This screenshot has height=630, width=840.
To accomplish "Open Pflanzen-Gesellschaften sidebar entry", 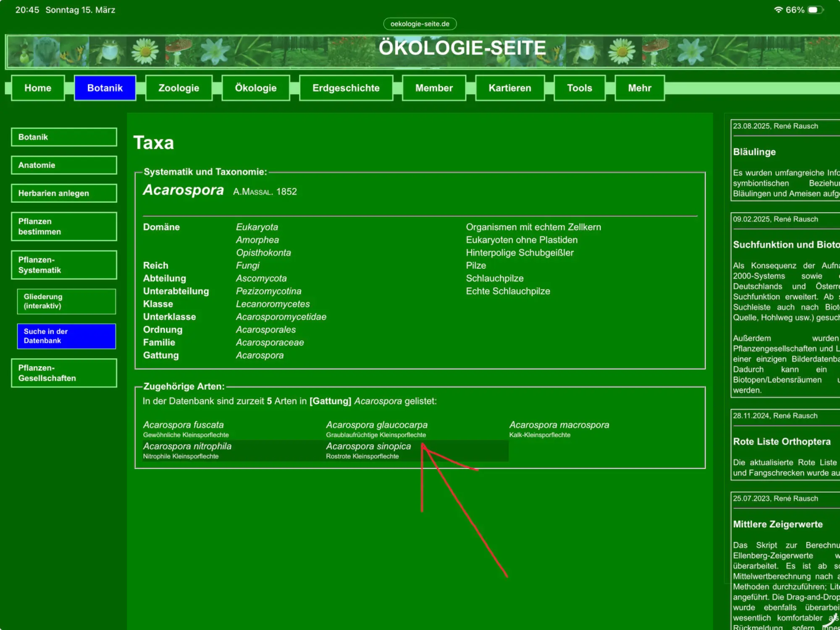I will point(64,373).
